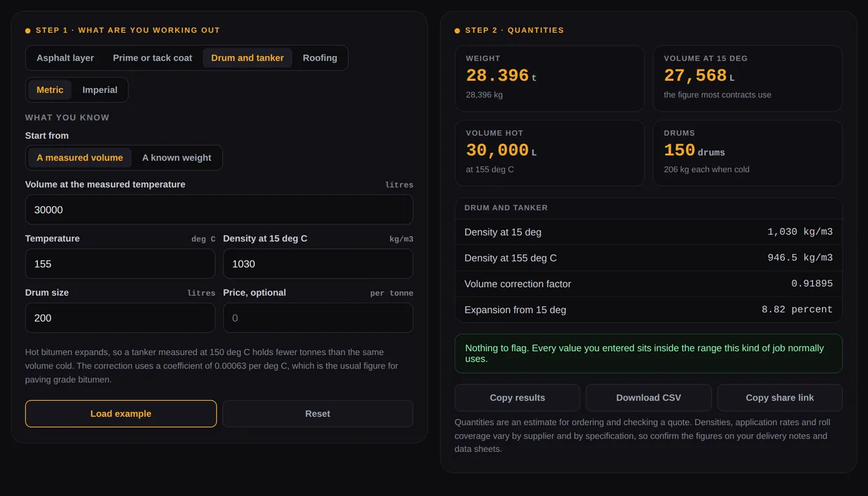This screenshot has width=868, height=496.
Task: Edit the Temperature field showing 155
Action: tap(120, 263)
